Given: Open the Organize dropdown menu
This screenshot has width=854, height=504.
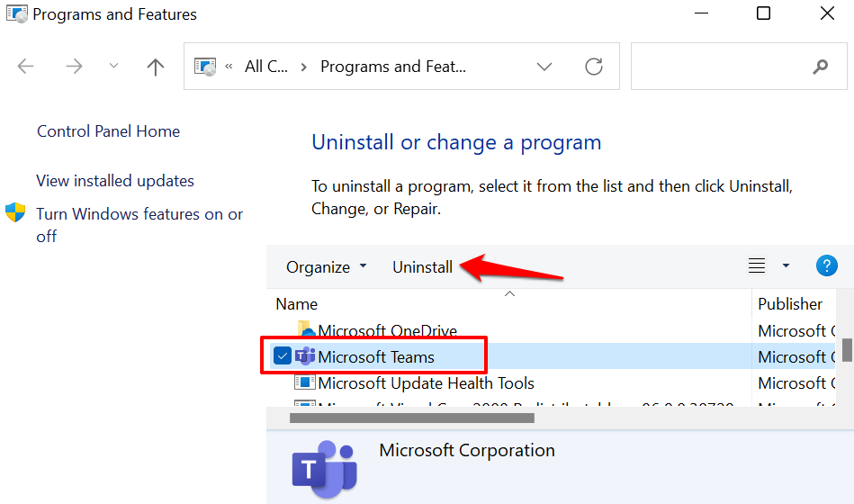Looking at the screenshot, I should [x=327, y=267].
